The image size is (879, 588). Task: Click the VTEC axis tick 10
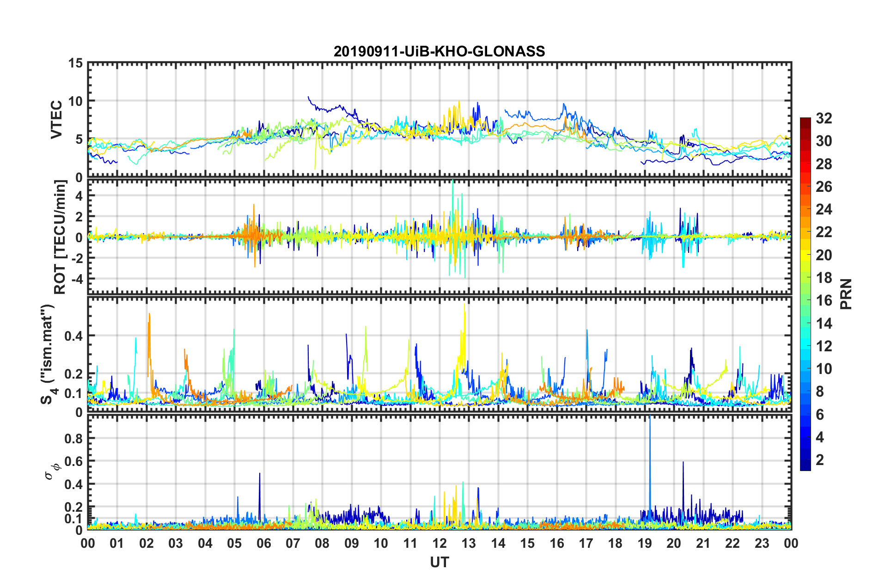(75, 101)
